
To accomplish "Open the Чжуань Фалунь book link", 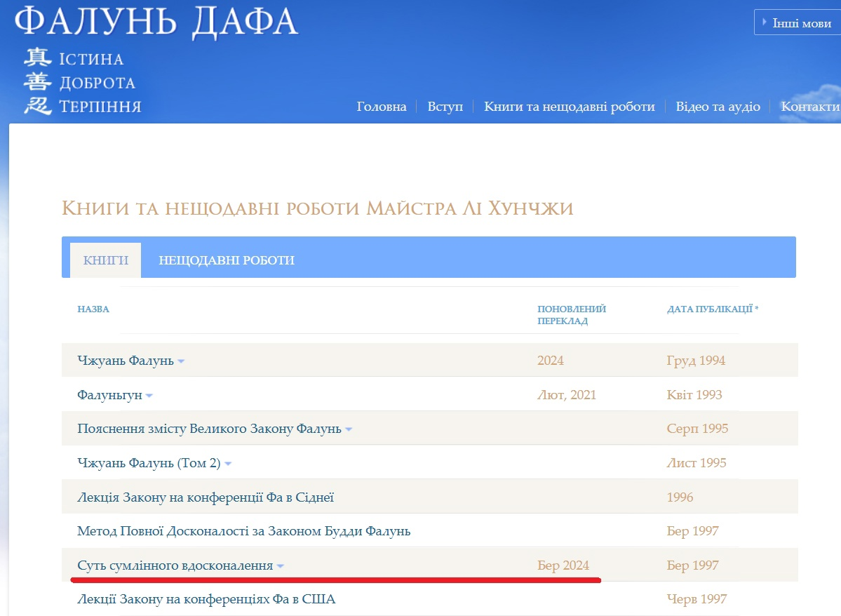I will click(x=126, y=360).
